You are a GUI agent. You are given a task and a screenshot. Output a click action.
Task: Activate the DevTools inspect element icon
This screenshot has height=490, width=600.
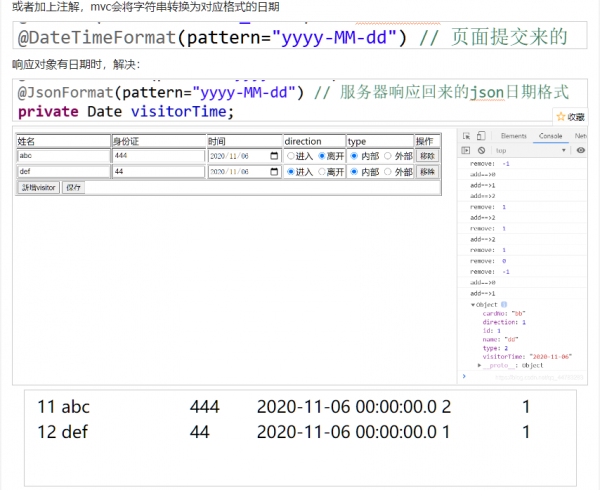click(x=467, y=135)
